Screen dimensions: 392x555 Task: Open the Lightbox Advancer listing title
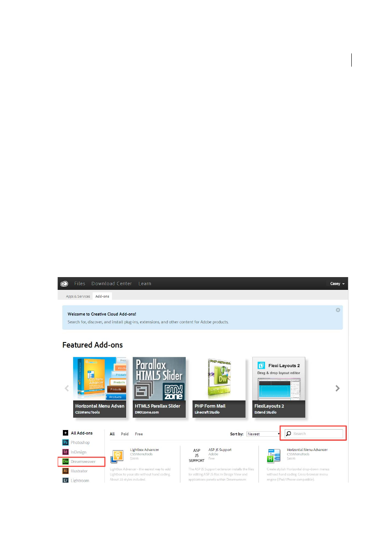pos(144,450)
